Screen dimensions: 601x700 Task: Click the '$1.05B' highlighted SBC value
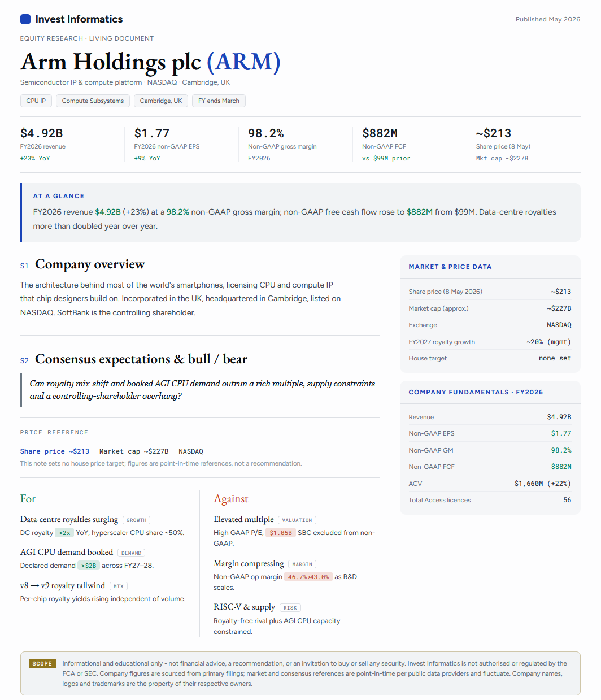[281, 533]
